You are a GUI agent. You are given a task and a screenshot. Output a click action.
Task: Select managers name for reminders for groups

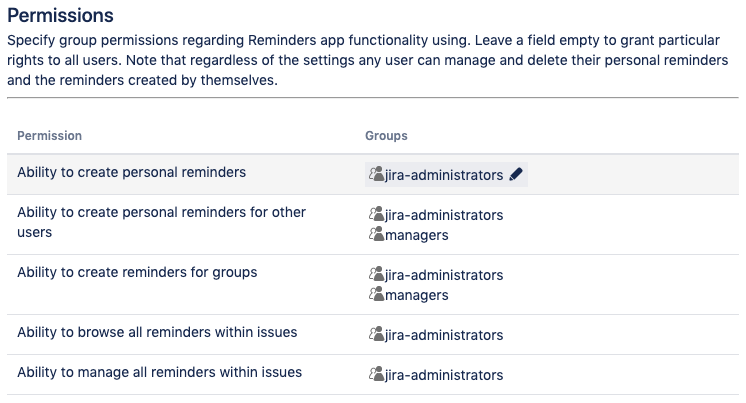tap(416, 295)
